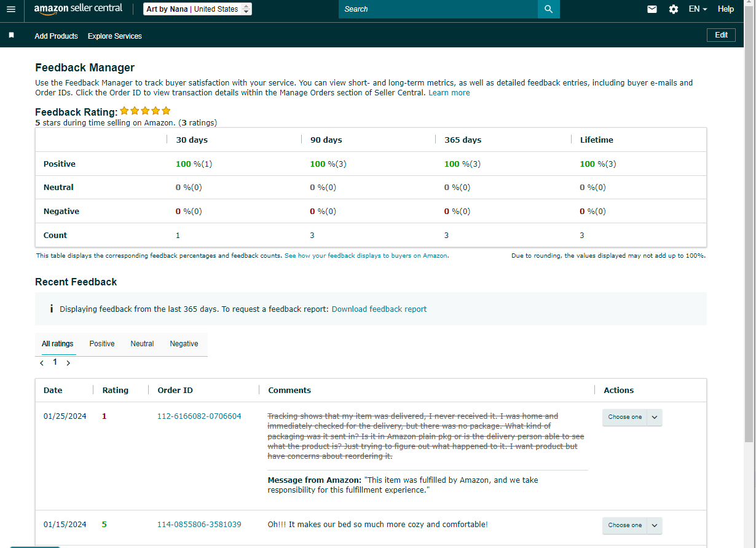This screenshot has height=548, width=756.
Task: Click the Message from Amazon text
Action: click(x=403, y=485)
